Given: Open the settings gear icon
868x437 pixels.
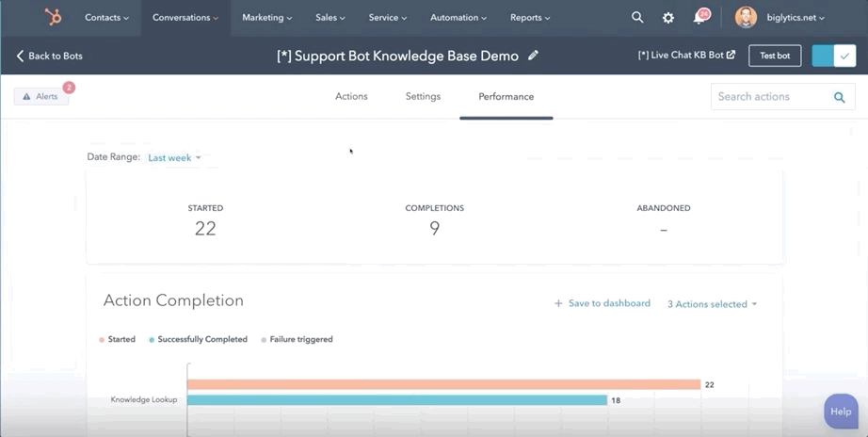Looking at the screenshot, I should click(668, 18).
